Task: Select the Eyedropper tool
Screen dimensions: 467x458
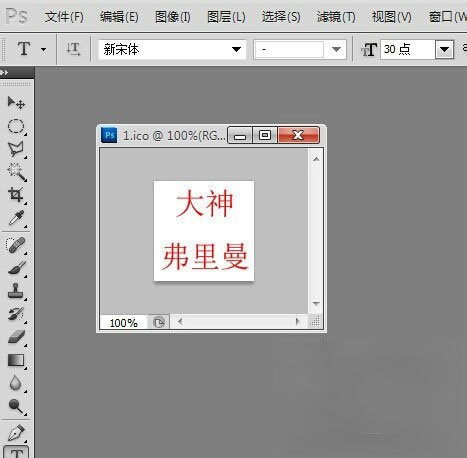Action: 16,218
